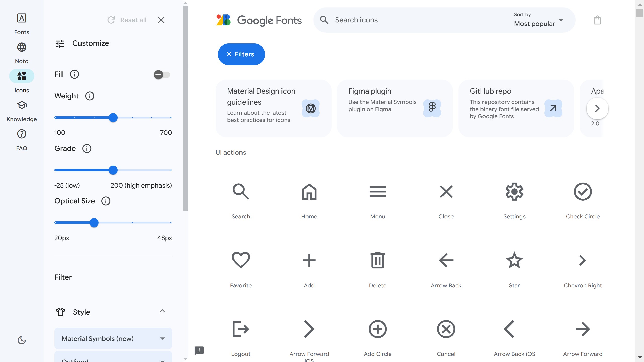Open the Material Symbols (new) dropdown
This screenshot has width=644, height=362.
coord(113,338)
